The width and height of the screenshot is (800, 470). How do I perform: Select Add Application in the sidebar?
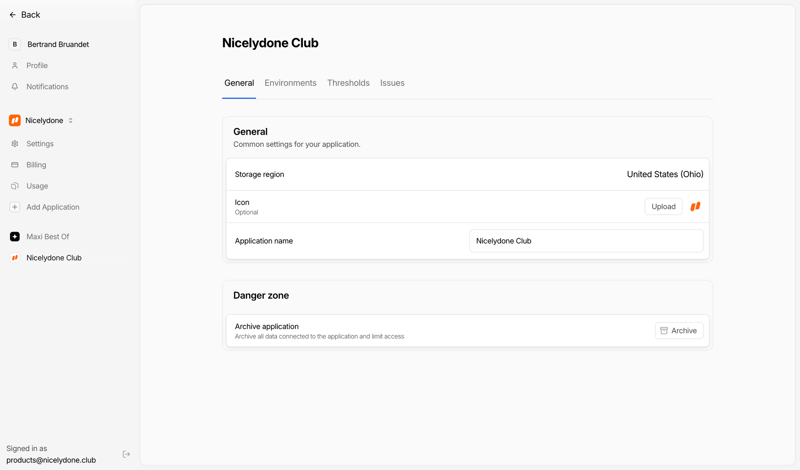tap(53, 207)
